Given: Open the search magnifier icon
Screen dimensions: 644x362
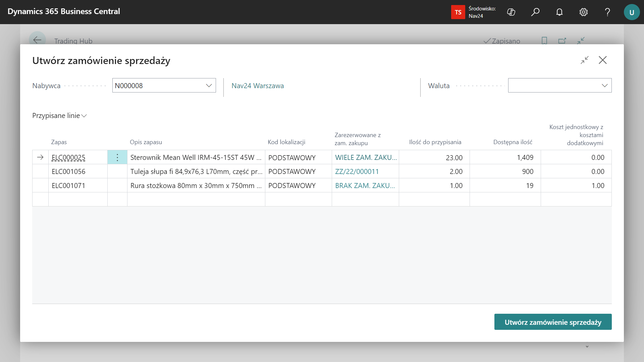Looking at the screenshot, I should [535, 12].
